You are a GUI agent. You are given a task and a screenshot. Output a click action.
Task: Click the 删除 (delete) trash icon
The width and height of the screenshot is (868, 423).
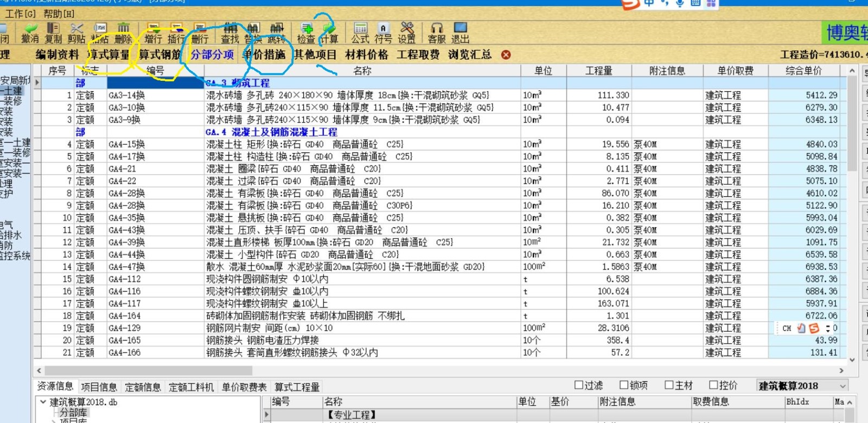[123, 33]
